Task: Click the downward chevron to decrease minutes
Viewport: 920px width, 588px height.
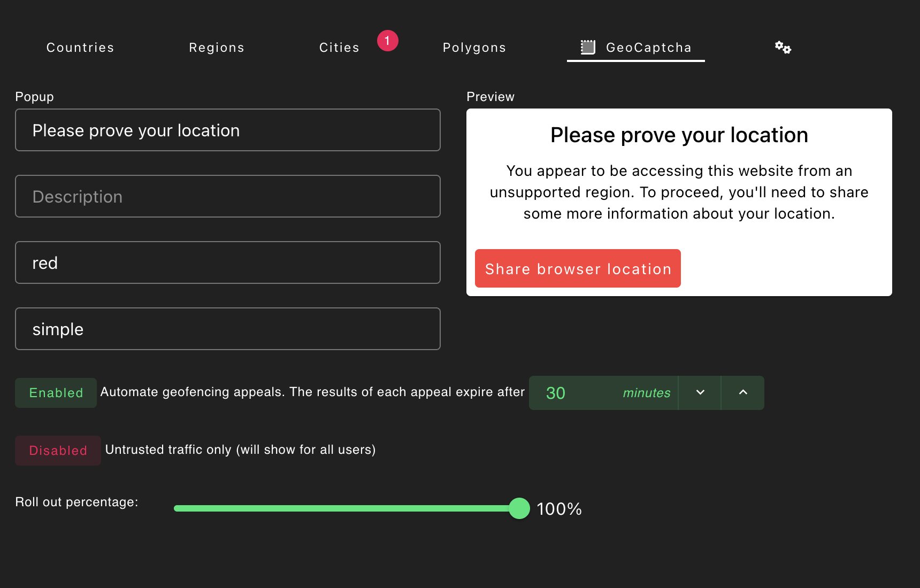Action: pos(699,392)
